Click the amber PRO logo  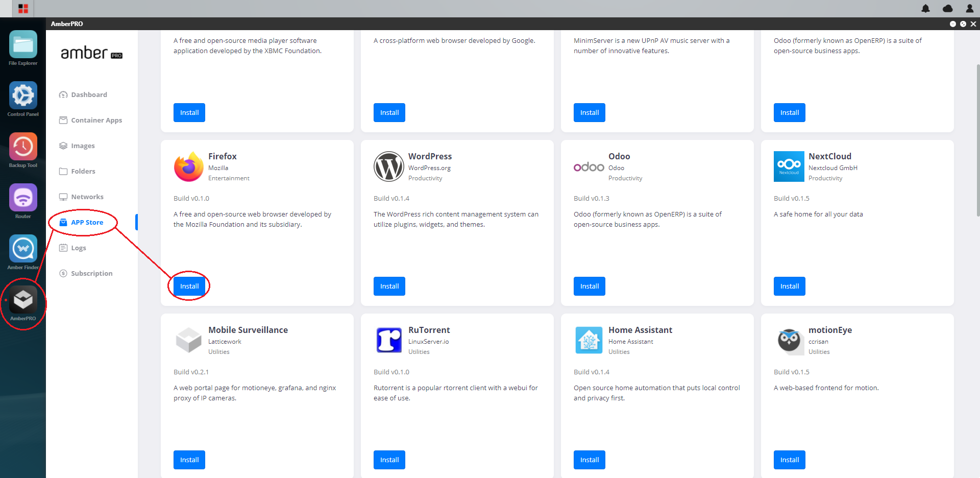(x=91, y=53)
